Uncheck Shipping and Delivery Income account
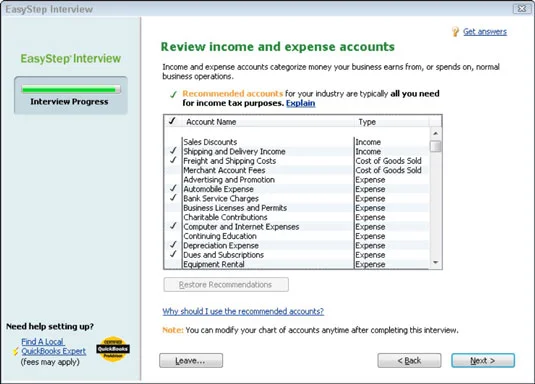This screenshot has height=384, width=535. (x=173, y=151)
